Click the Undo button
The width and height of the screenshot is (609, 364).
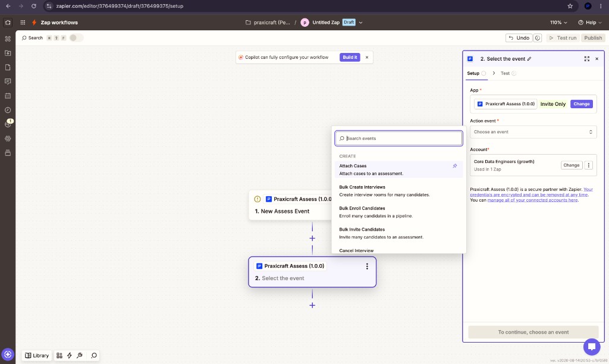[519, 38]
